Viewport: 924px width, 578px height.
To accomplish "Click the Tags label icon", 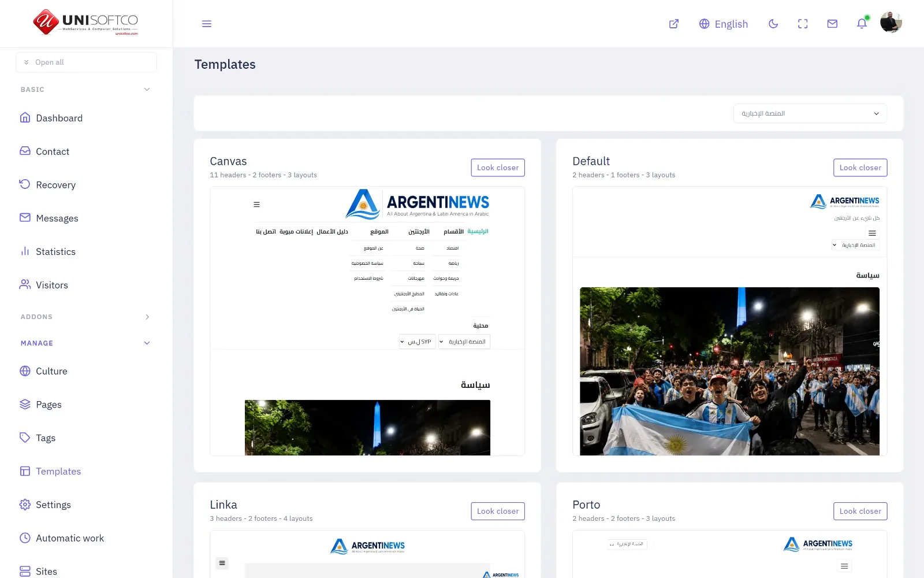I will click(x=25, y=438).
